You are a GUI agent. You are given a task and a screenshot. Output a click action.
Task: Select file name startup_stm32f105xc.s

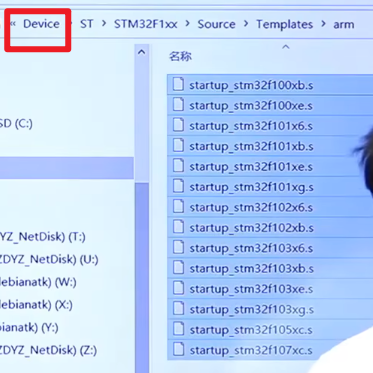click(x=251, y=330)
